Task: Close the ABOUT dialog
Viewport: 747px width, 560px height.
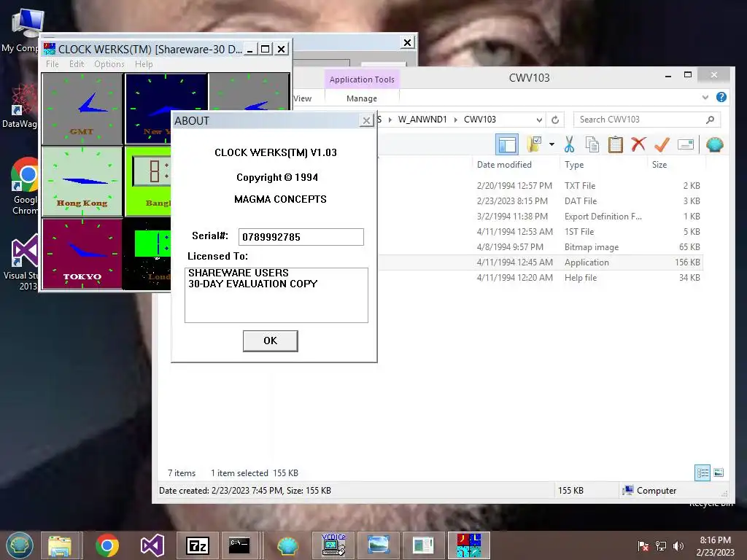Action: pyautogui.click(x=366, y=120)
